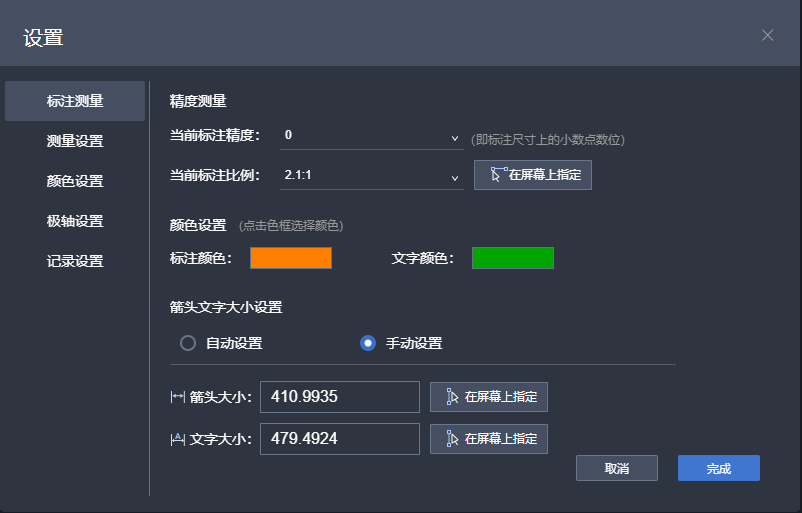The image size is (802, 513).
Task: Select the 记录设置 tab
Action: pos(75,261)
